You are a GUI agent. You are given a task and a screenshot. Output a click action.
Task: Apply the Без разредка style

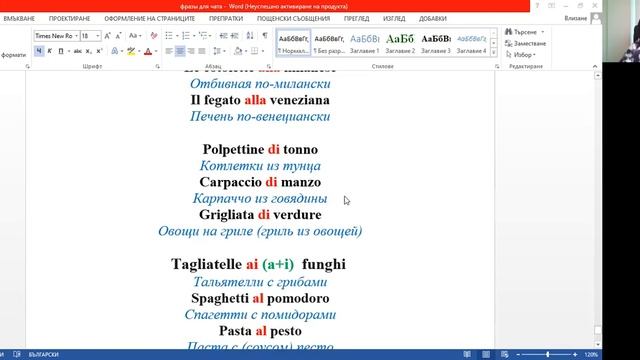[x=329, y=43]
